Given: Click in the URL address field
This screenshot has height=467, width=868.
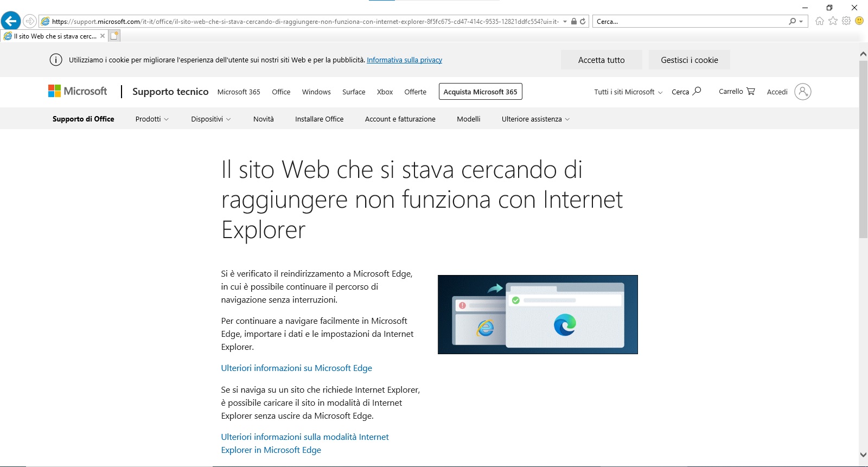Looking at the screenshot, I should click(305, 22).
